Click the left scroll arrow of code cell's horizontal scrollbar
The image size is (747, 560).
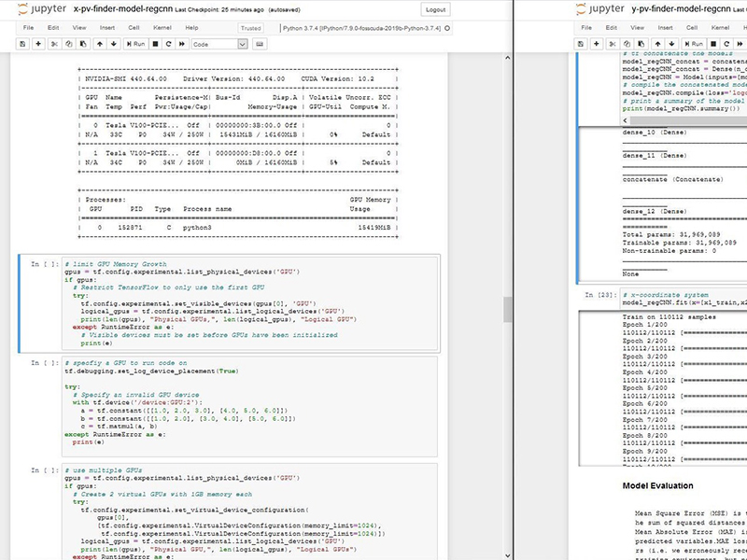pos(626,121)
